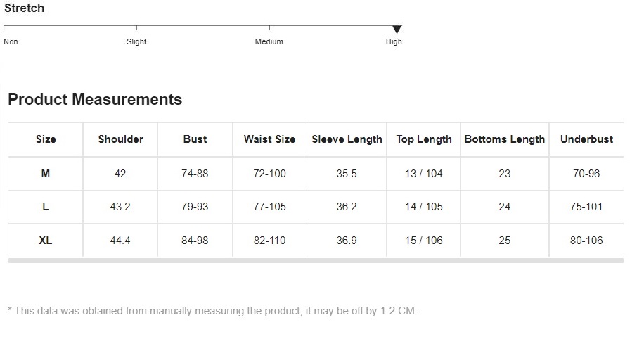The image size is (644, 339).
Task: Select the M size row label
Action: tap(46, 174)
